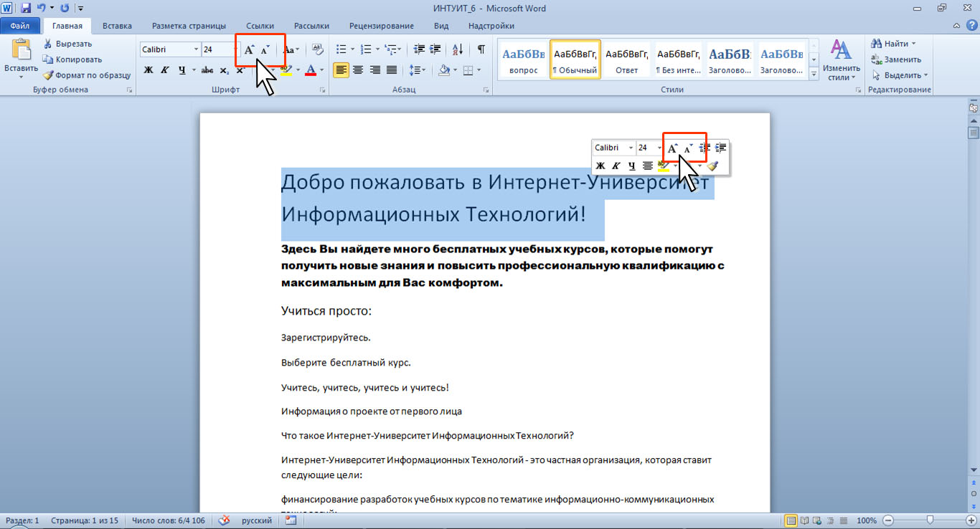The width and height of the screenshot is (980, 529).
Task: Zoom out with the minus button
Action: 888,520
